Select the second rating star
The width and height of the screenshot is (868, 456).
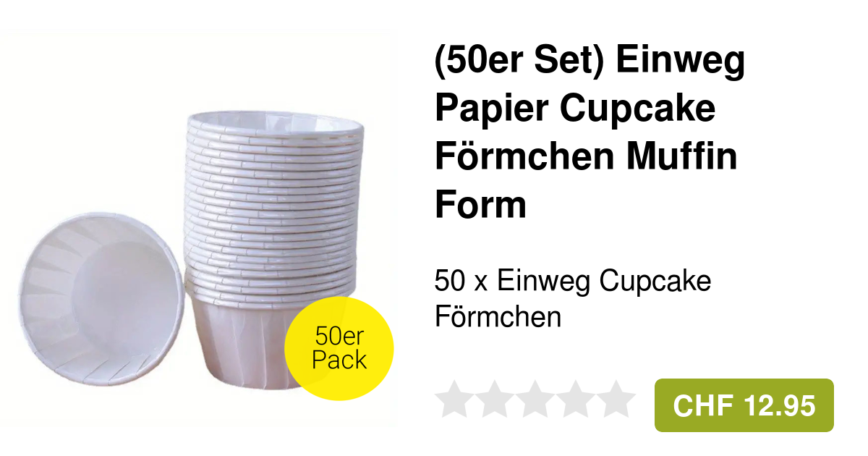[x=495, y=399]
